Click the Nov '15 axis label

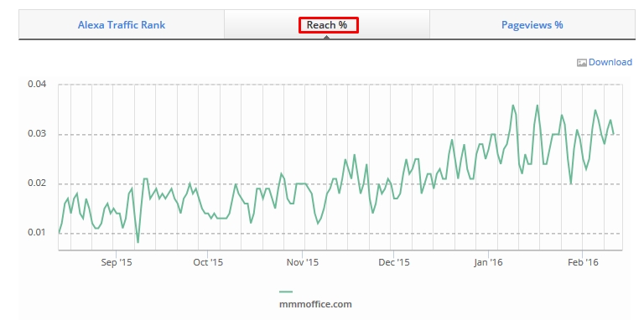(303, 262)
